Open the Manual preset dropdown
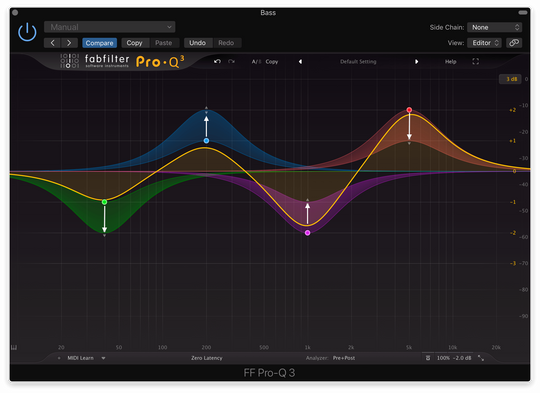The image size is (540, 393). point(110,27)
